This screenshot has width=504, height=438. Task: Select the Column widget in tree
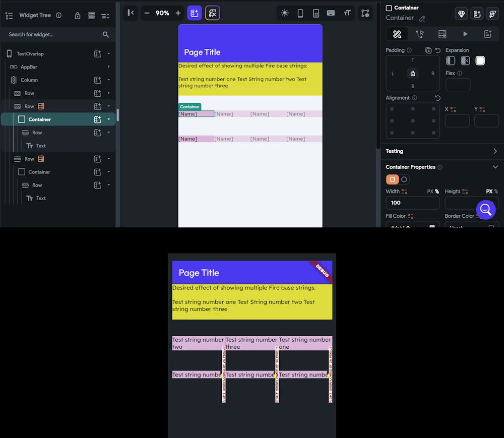[29, 80]
